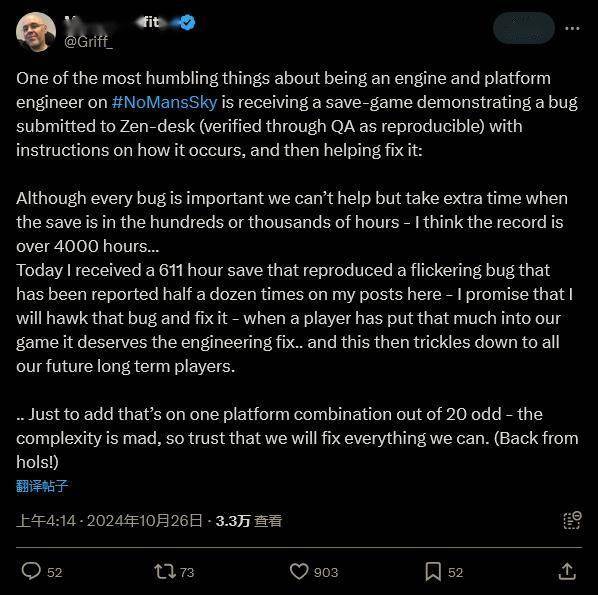The height and width of the screenshot is (595, 598).
Task: Click the blurred follow button at top right
Action: pyautogui.click(x=524, y=27)
